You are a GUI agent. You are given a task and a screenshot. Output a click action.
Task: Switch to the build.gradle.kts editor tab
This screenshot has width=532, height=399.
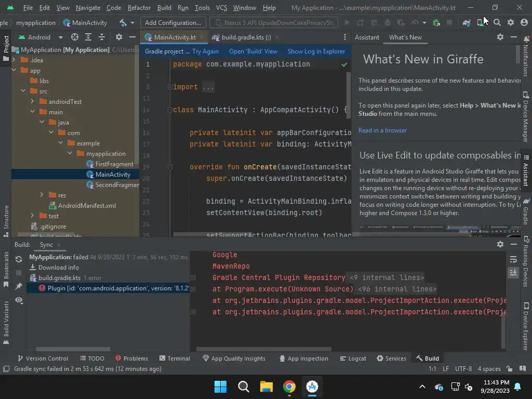click(246, 37)
